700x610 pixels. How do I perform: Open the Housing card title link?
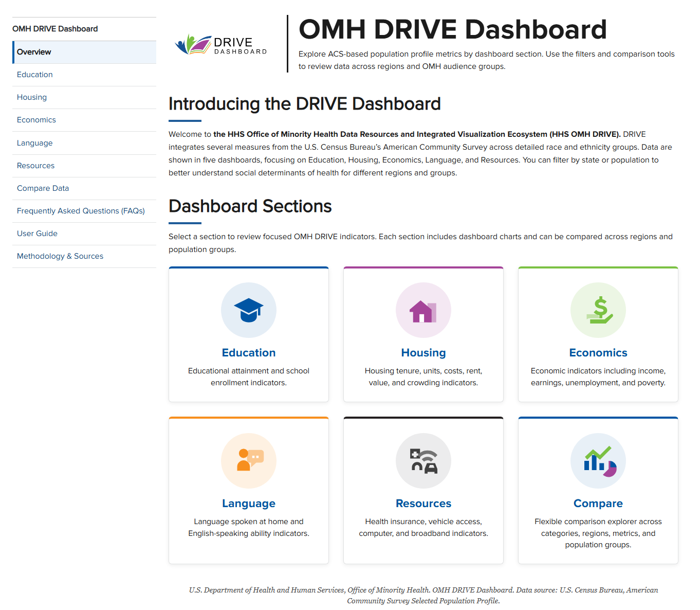423,353
